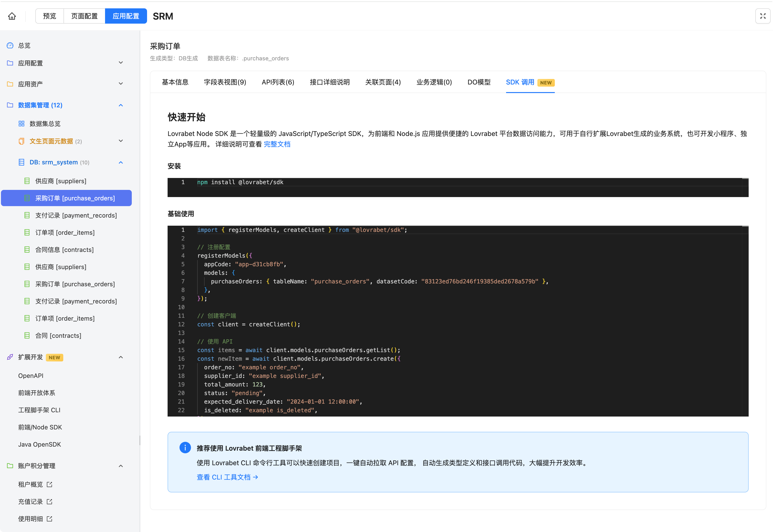Click the 文生页面元数据 document icon
773x532 pixels.
pos(21,141)
